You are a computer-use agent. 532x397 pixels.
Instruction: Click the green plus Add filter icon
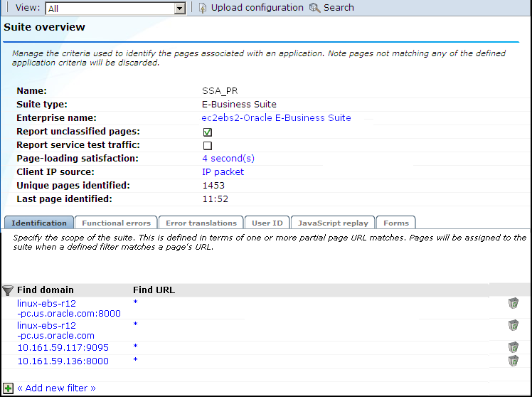pyautogui.click(x=8, y=388)
